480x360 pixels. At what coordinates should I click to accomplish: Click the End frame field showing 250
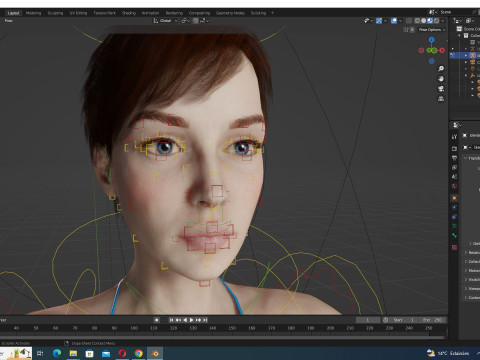(x=433, y=320)
